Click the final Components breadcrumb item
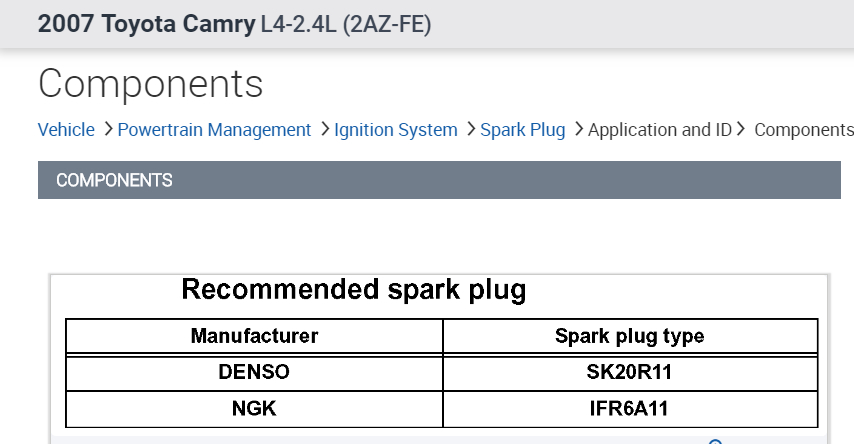This screenshot has height=444, width=854. click(x=803, y=130)
